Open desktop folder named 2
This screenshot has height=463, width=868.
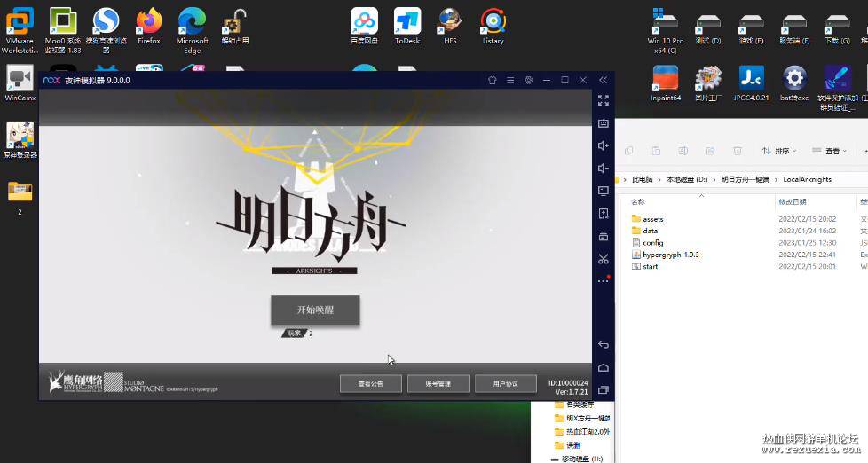[x=20, y=198]
